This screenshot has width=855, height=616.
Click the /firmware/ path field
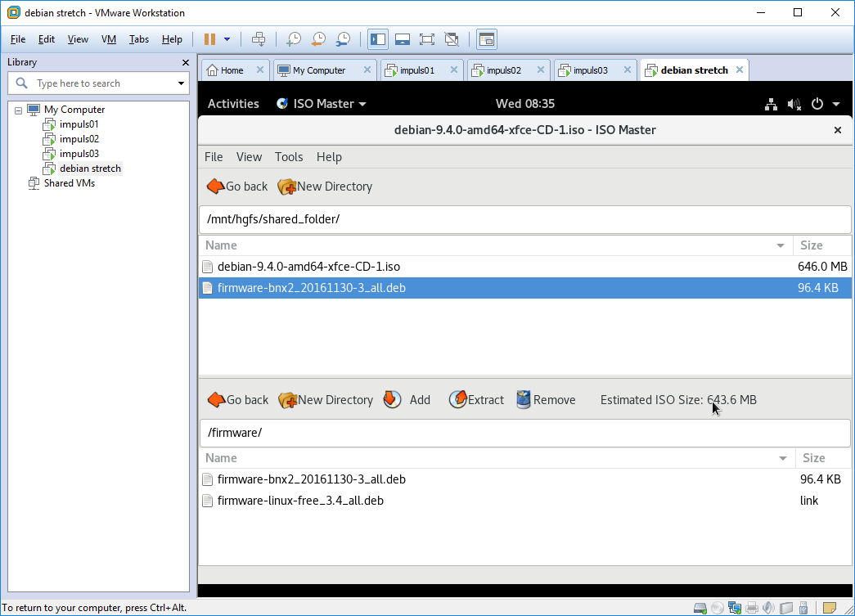524,433
